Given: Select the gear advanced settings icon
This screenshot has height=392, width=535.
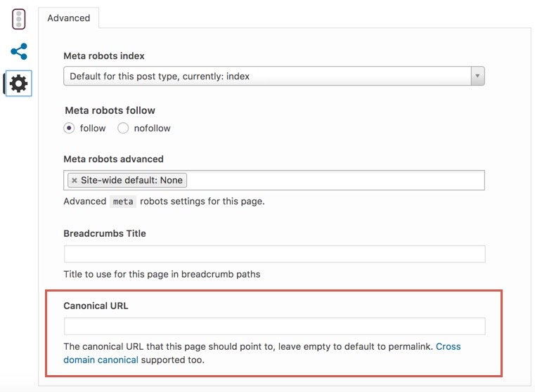Looking at the screenshot, I should click(x=19, y=84).
